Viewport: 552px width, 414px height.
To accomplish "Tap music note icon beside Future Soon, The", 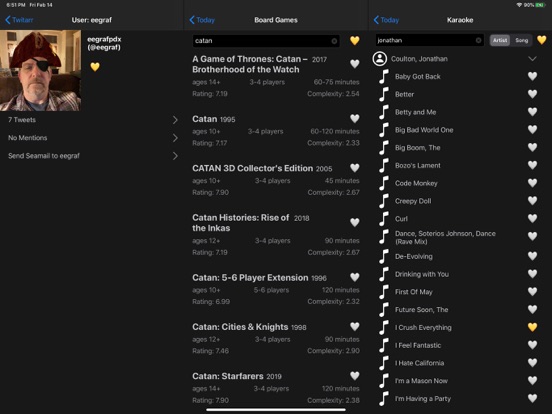I will (x=384, y=309).
